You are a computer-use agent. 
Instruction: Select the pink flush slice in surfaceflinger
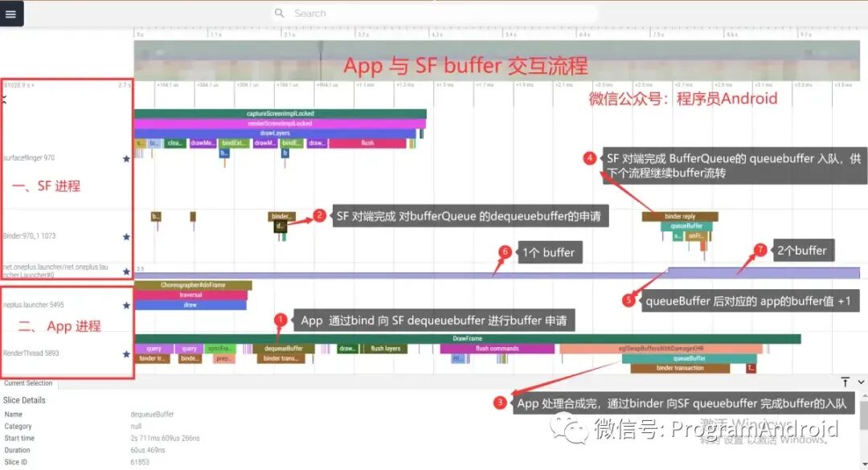coord(367,143)
